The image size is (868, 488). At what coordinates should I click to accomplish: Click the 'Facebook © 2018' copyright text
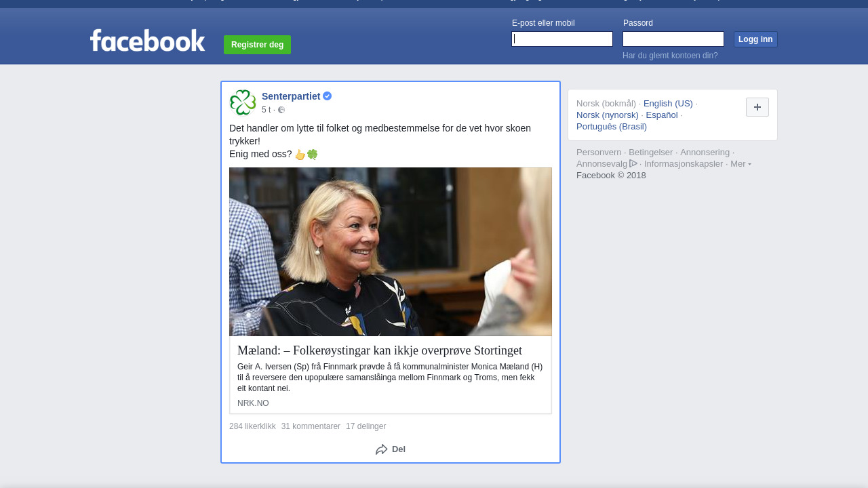click(611, 176)
